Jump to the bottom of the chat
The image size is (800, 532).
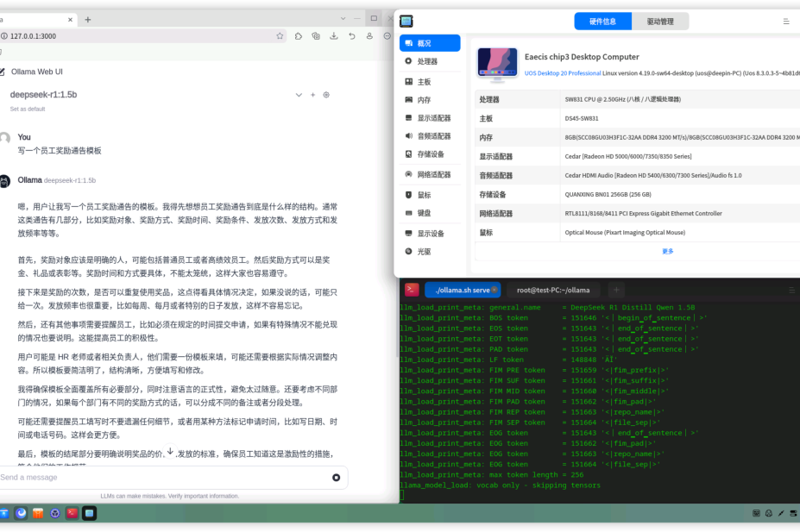point(170,451)
